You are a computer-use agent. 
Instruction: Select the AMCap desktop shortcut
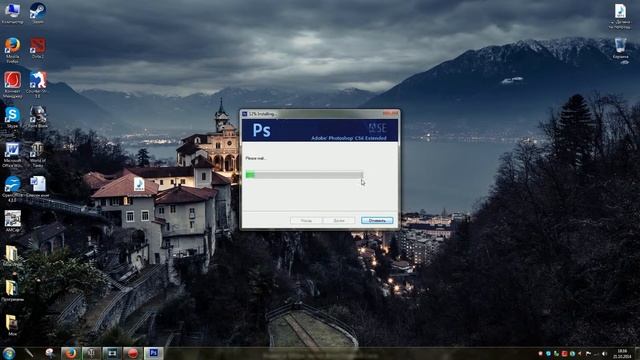coord(12,221)
